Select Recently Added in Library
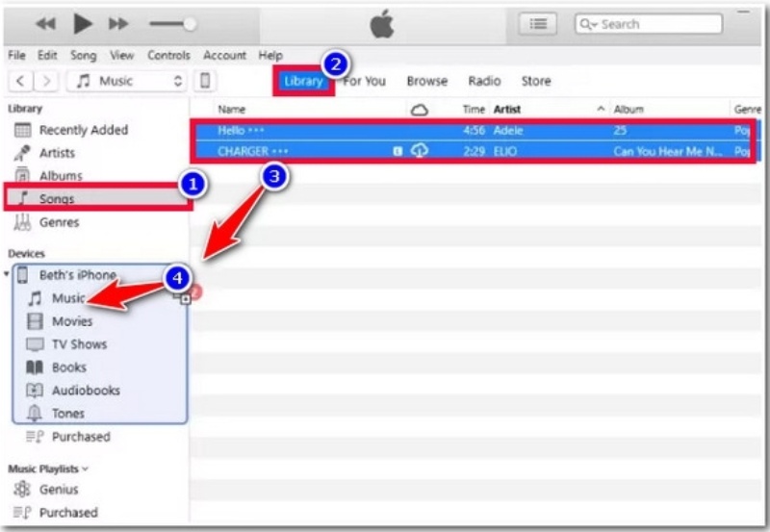Viewport: 770px width, 532px height. [x=83, y=130]
